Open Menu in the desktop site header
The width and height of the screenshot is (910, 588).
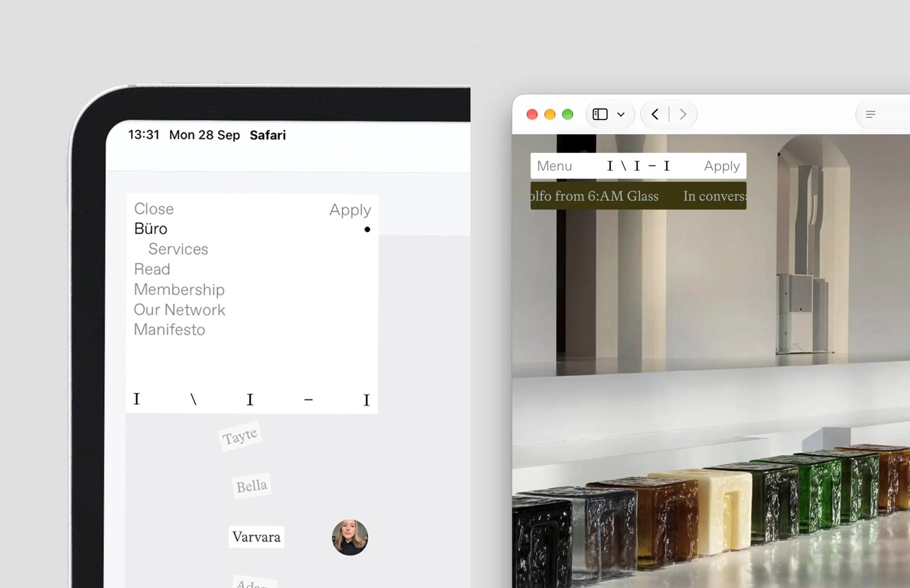[x=554, y=166]
